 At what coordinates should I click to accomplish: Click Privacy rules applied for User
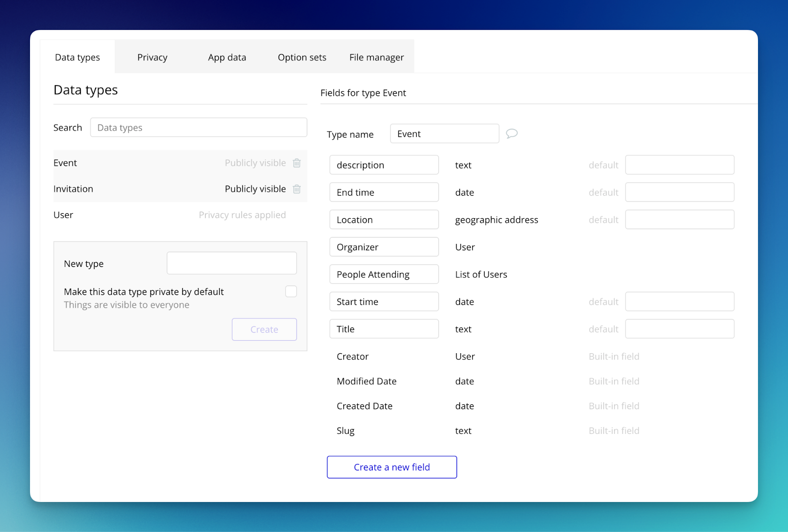[242, 215]
